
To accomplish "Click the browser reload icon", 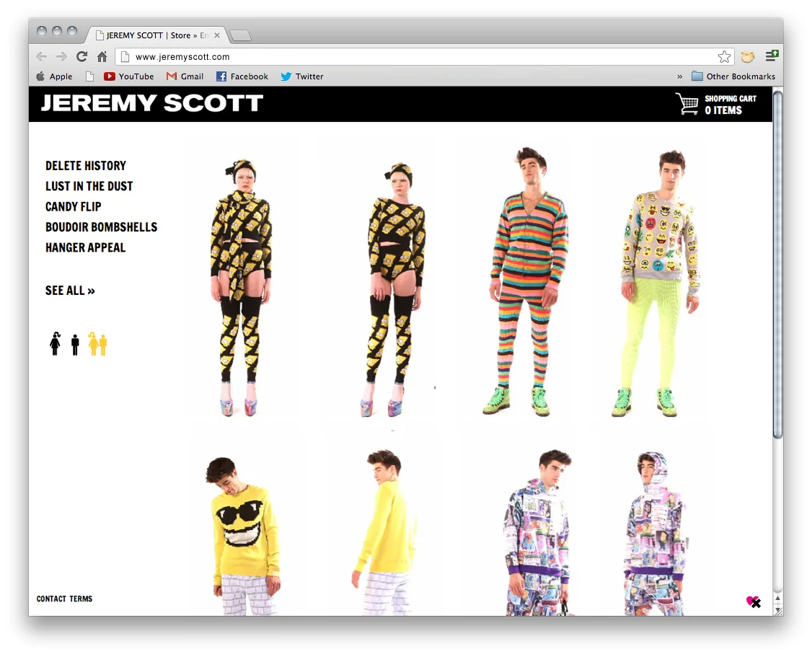I will (81, 56).
